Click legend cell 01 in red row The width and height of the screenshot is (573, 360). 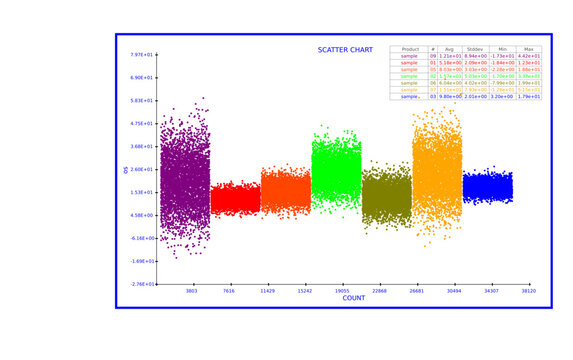pyautogui.click(x=433, y=63)
